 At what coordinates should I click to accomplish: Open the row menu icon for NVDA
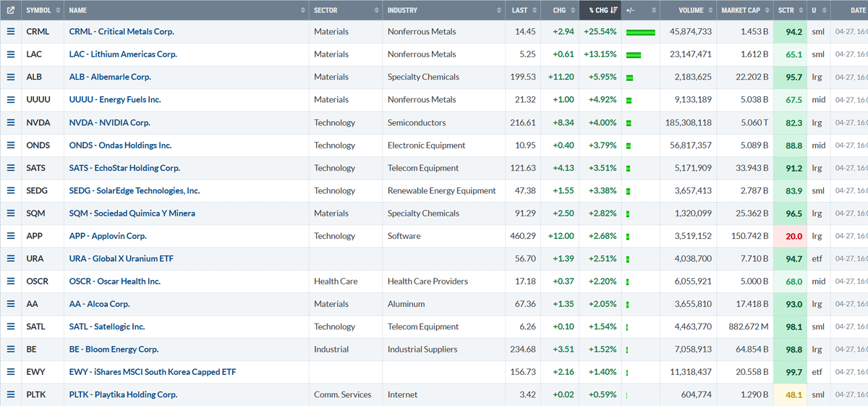tap(11, 123)
